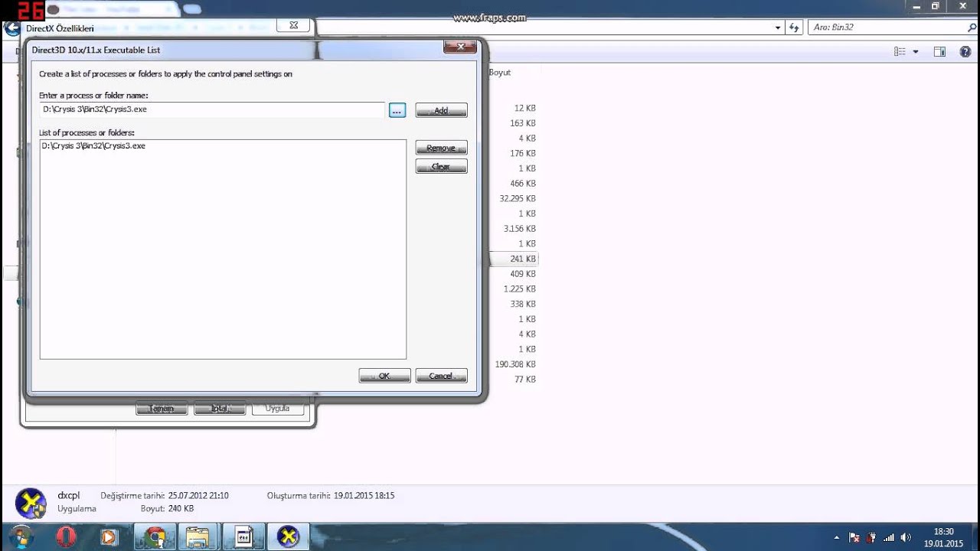Click the dxcpl icon in details pane
The width and height of the screenshot is (980, 551).
pos(31,503)
